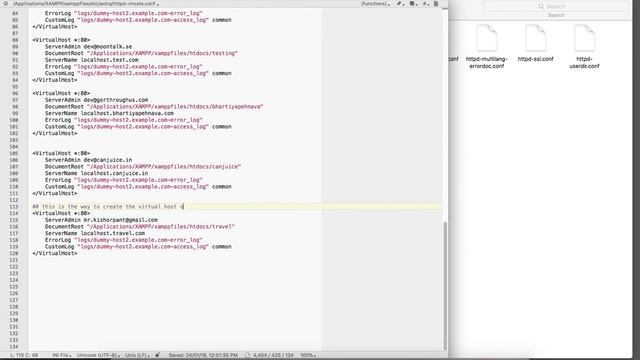Open the file path popup in editor header
640x360 pixels.
(86, 4)
